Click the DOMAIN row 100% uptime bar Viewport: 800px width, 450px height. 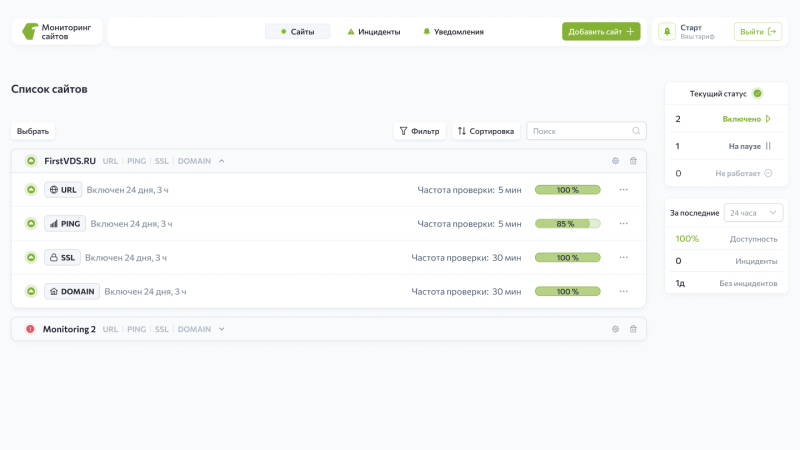pyautogui.click(x=568, y=291)
